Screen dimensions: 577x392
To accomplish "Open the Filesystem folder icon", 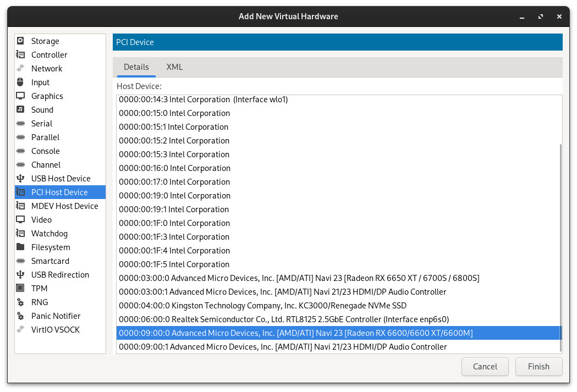I will [x=20, y=247].
